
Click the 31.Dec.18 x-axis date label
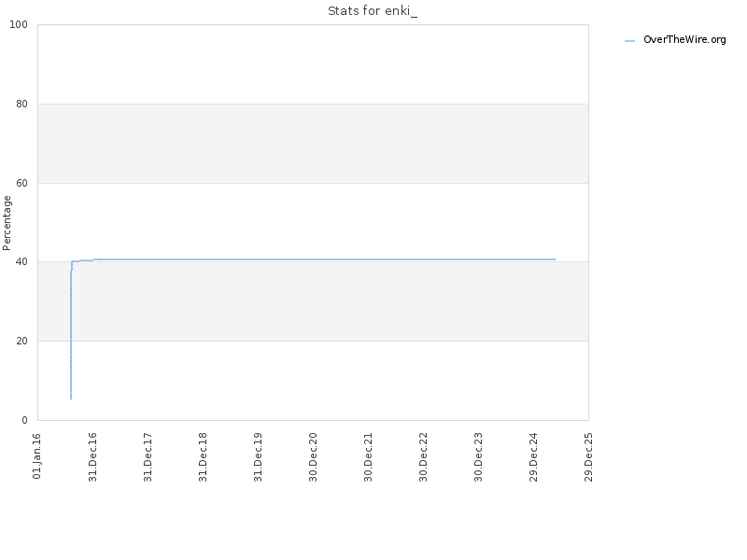click(x=203, y=457)
